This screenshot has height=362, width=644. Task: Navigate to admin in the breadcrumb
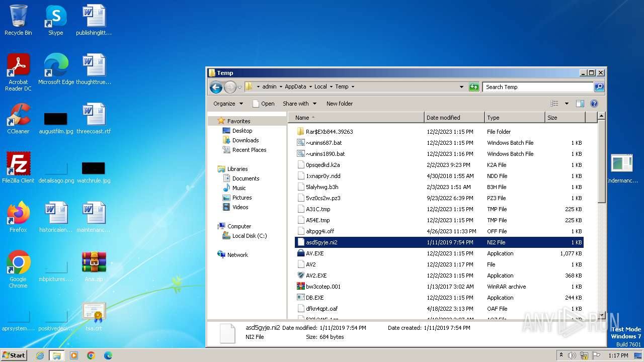[x=269, y=87]
